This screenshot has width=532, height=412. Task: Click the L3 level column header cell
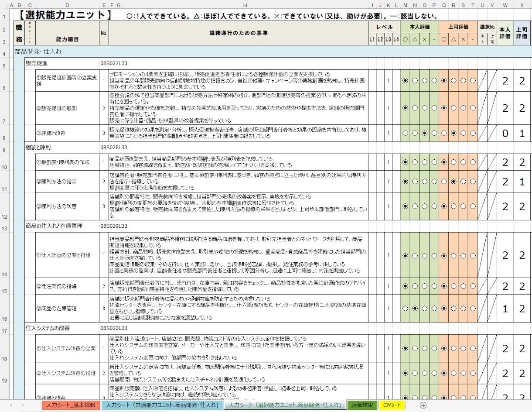(388, 39)
